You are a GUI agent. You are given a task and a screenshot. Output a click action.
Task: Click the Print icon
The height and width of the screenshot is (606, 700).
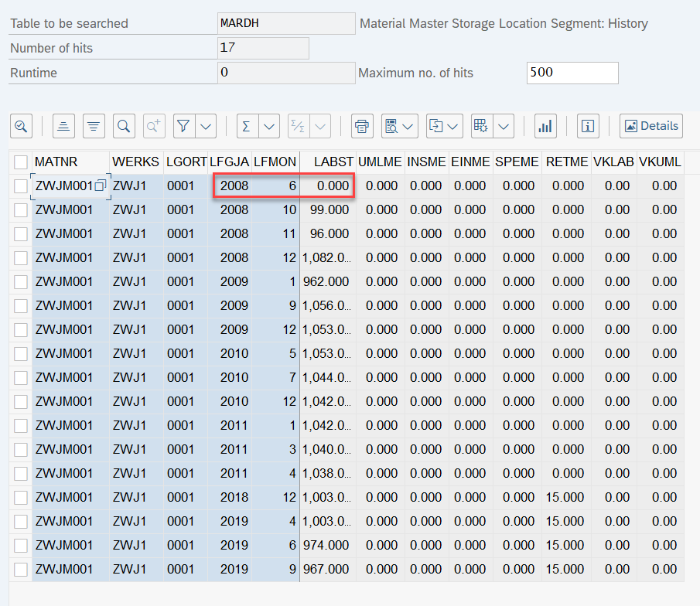[x=362, y=126]
